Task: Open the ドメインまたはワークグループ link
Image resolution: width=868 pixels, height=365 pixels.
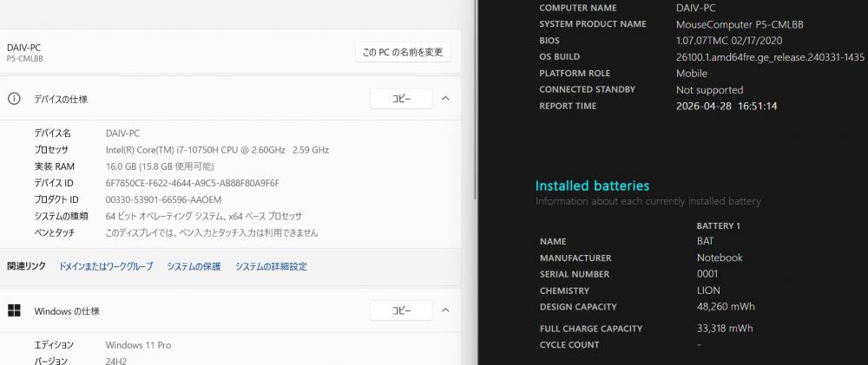Action: (x=105, y=266)
